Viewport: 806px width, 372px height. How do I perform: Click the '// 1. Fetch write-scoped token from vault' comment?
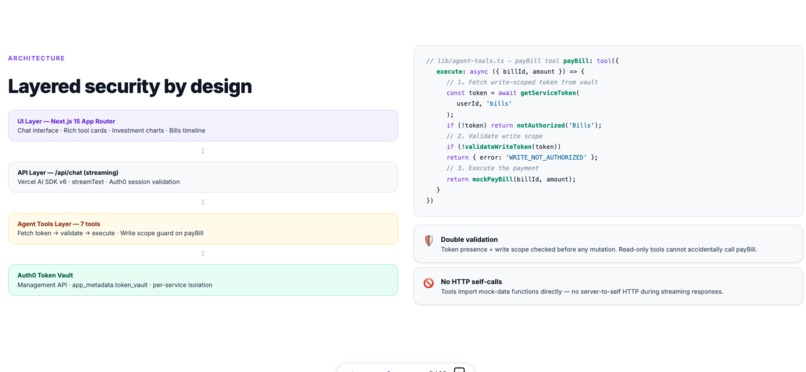[522, 82]
